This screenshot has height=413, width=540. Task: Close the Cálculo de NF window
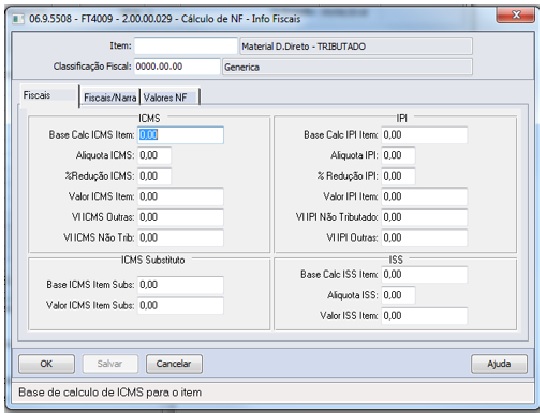[516, 15]
